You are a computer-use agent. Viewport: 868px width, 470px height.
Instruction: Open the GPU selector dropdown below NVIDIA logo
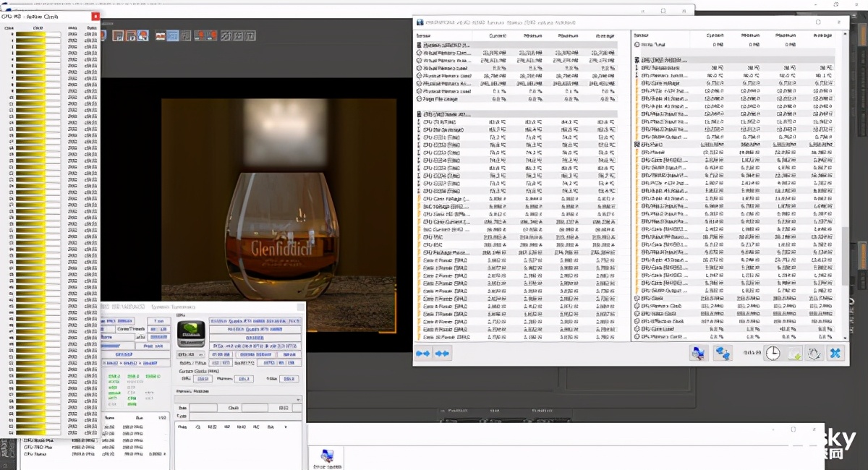pyautogui.click(x=191, y=355)
